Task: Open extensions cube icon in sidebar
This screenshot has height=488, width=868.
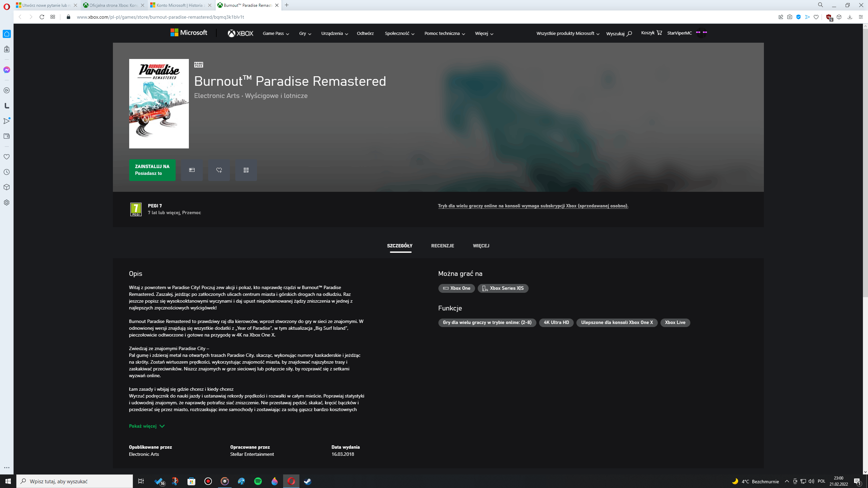Action: [x=7, y=187]
